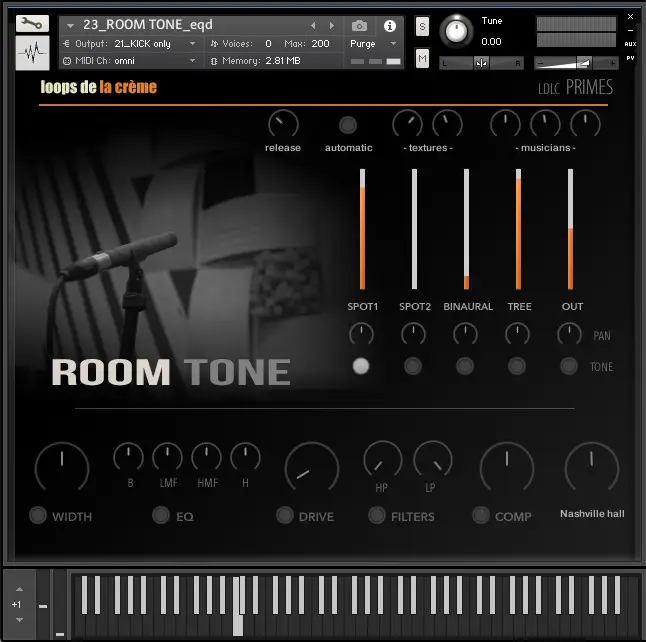Click the SPOT2 pan knob
The image size is (646, 642).
[x=413, y=335]
